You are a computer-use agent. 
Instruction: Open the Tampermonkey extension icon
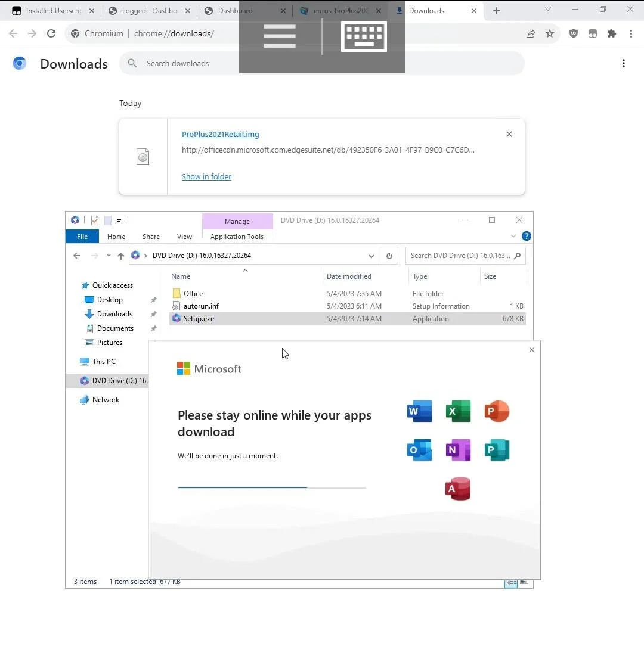click(593, 33)
